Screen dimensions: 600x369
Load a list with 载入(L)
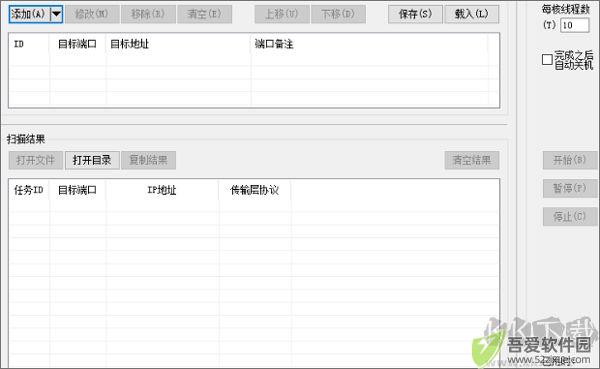click(472, 15)
